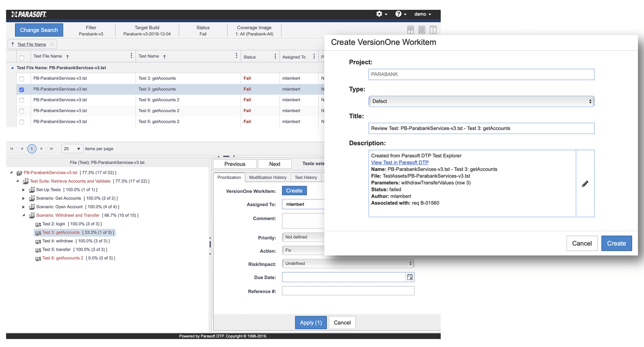Toggle the select-all checkbox in table header
Screen dimensions: 644x347
21,56
